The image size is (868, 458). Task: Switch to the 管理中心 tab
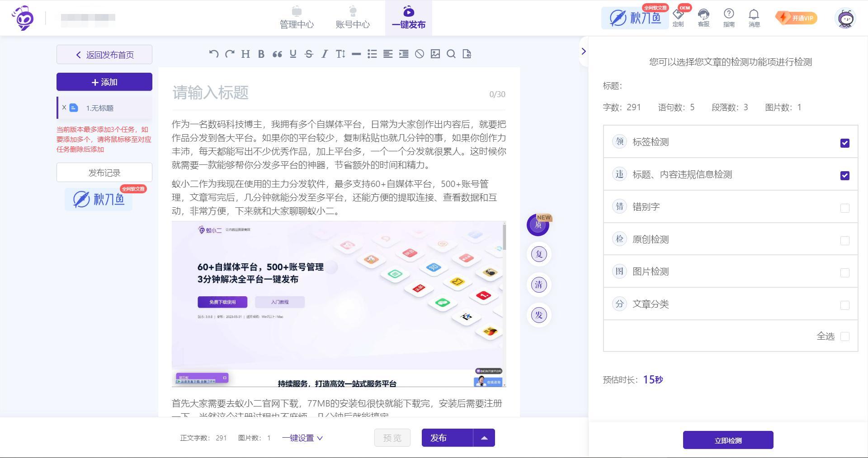(297, 18)
